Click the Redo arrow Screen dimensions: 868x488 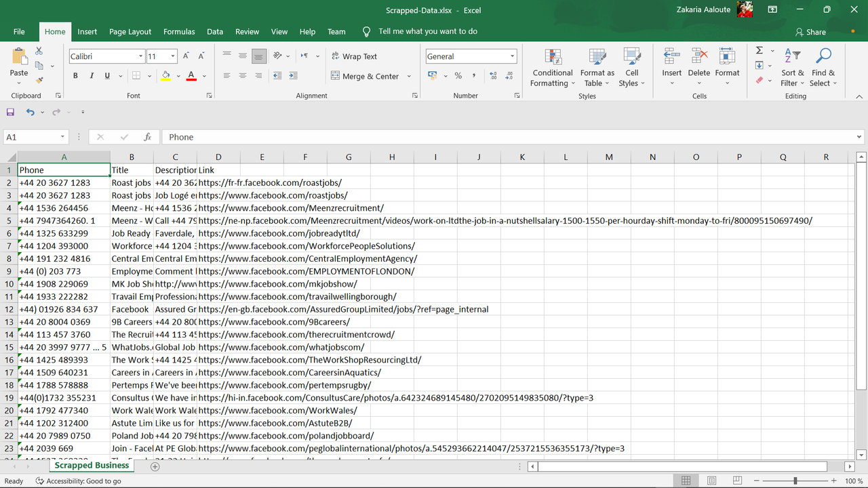pyautogui.click(x=56, y=112)
